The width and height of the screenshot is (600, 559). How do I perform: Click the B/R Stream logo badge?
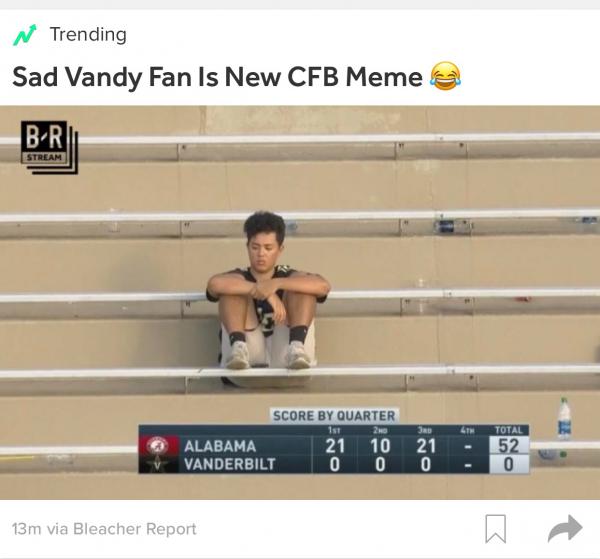click(49, 147)
